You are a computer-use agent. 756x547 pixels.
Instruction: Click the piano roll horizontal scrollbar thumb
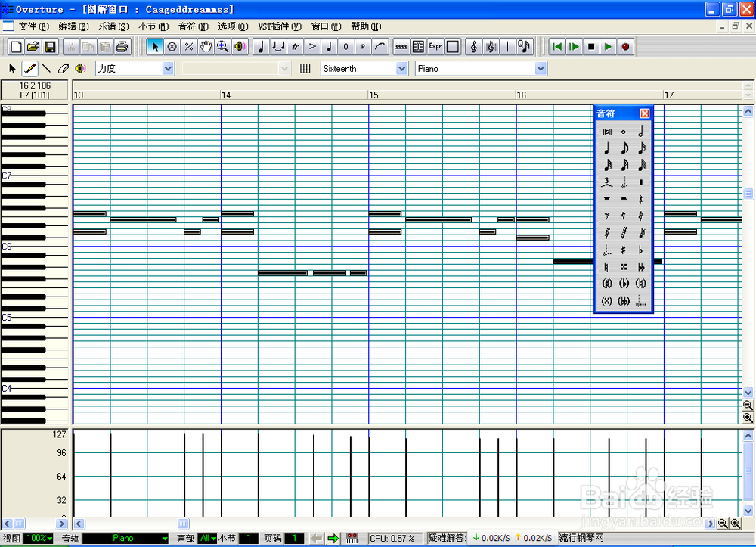183,524
